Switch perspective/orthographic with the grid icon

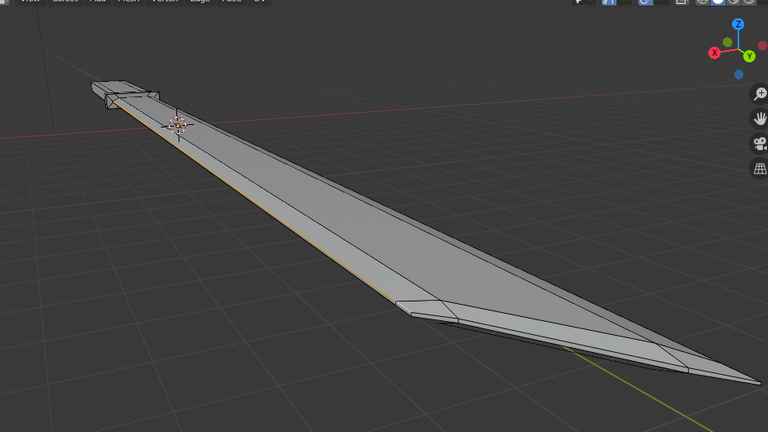759,169
